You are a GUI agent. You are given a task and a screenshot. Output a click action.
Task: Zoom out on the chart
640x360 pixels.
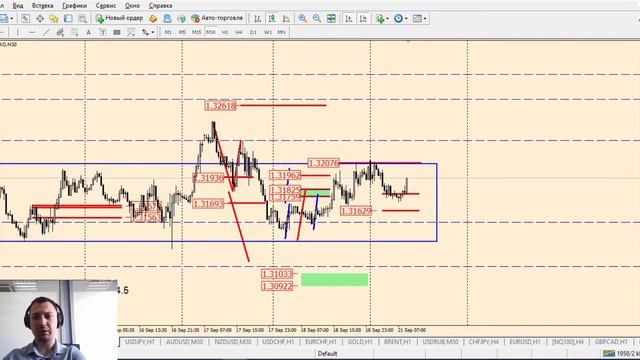pyautogui.click(x=317, y=18)
